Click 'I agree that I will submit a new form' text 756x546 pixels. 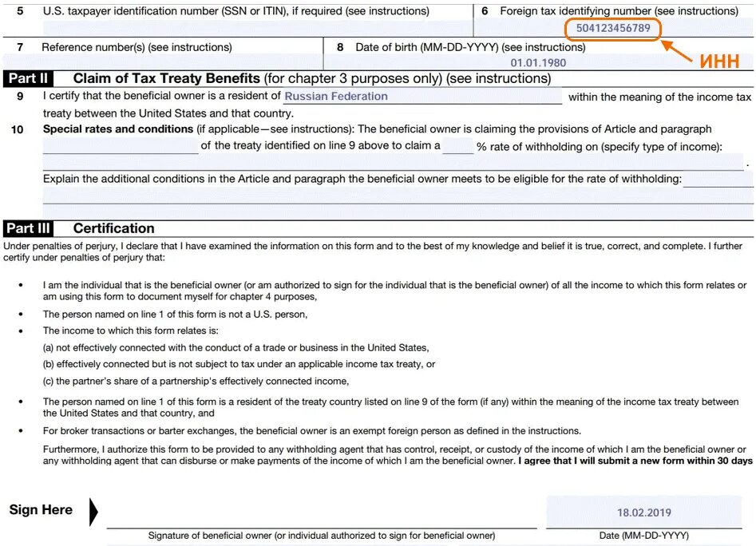coord(635,461)
